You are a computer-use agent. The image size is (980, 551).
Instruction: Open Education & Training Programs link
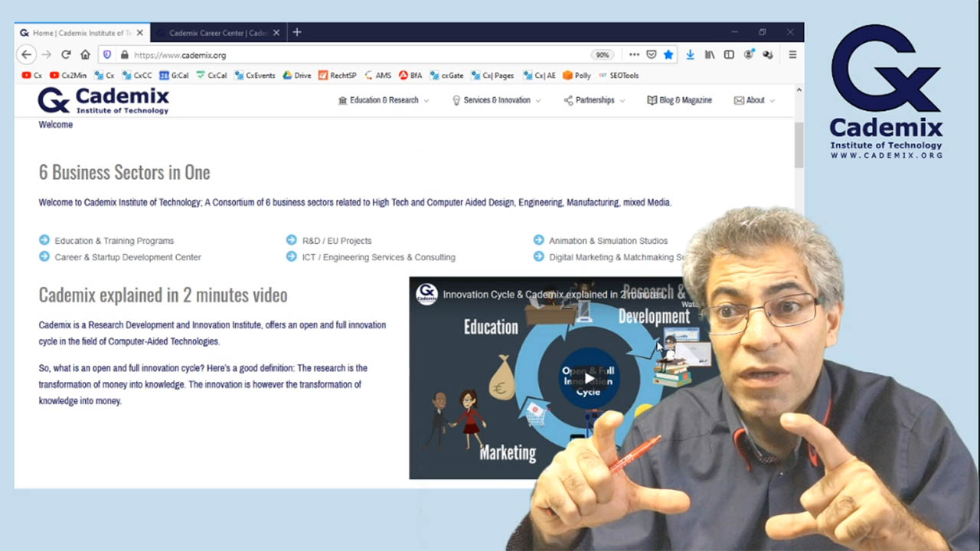[114, 240]
